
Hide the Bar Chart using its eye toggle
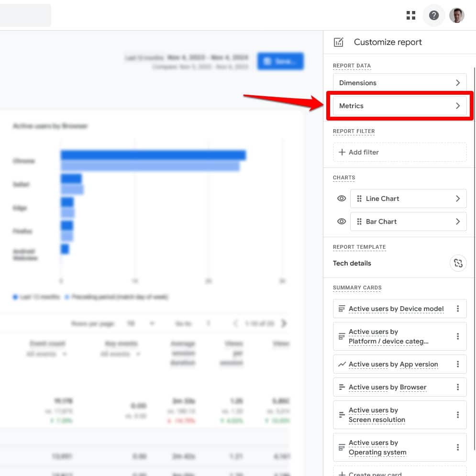tap(342, 221)
